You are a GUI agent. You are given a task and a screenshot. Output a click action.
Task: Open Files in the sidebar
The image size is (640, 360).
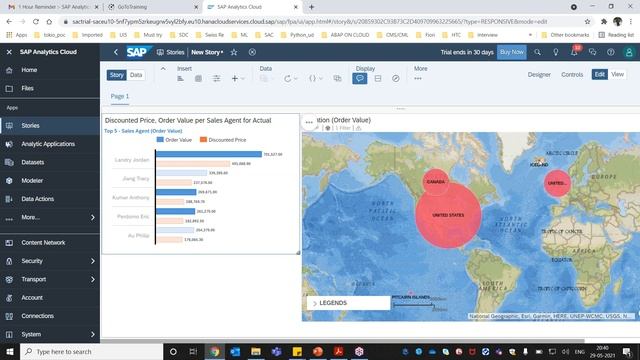point(50,88)
